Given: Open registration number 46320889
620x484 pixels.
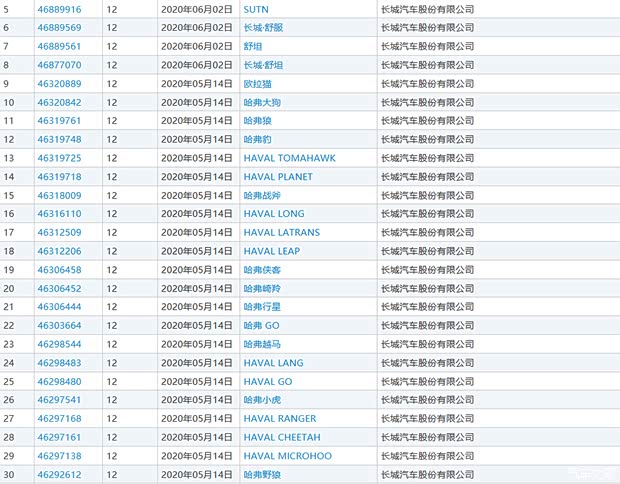Looking at the screenshot, I should (x=59, y=84).
